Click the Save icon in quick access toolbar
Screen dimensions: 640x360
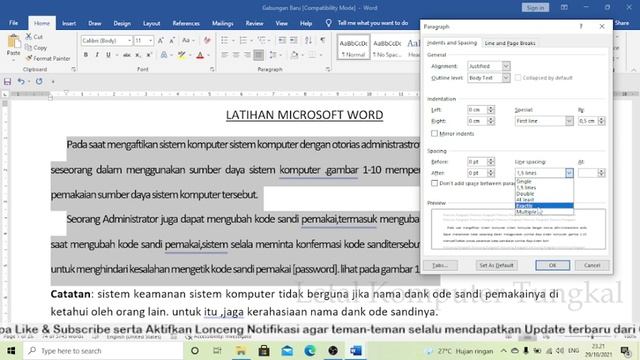click(x=7, y=82)
